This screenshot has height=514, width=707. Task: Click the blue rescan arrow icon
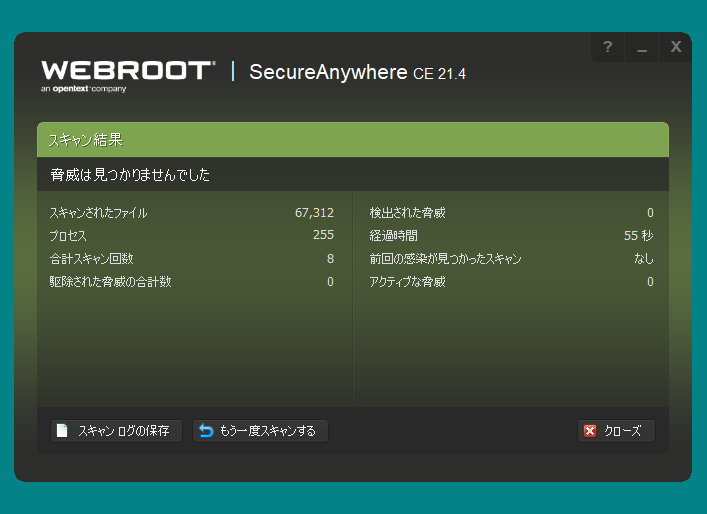pos(206,431)
